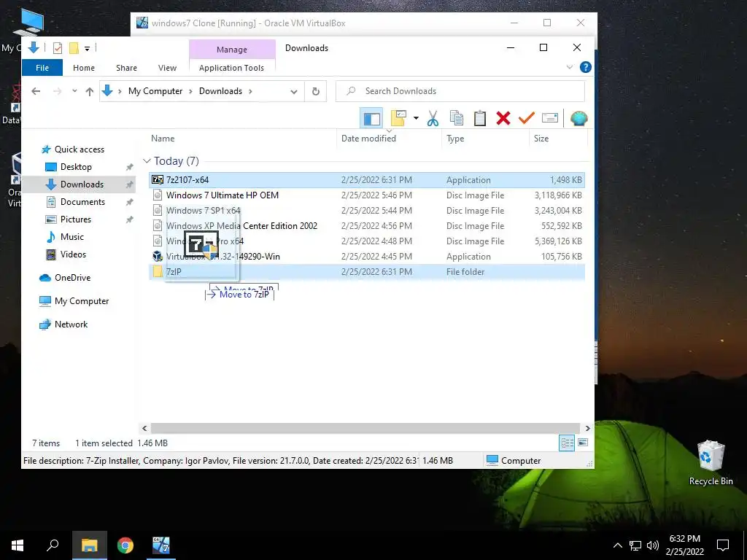Select Videos in the navigation pane
This screenshot has height=560, width=747.
coord(73,254)
